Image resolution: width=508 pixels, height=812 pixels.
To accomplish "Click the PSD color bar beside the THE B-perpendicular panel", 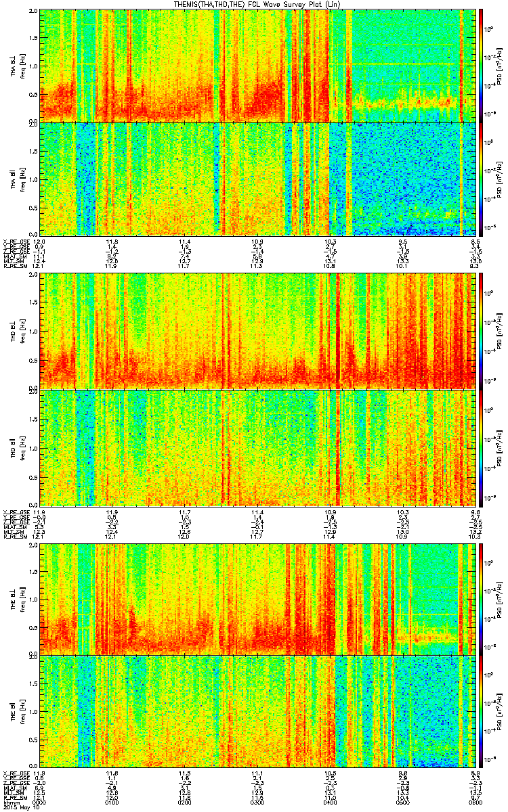I will point(482,600).
